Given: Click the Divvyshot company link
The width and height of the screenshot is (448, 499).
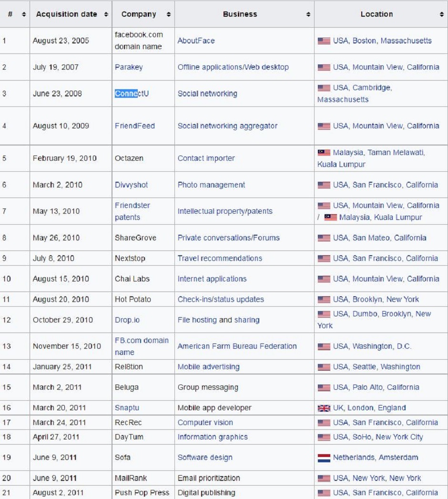Looking at the screenshot, I should 131,185.
